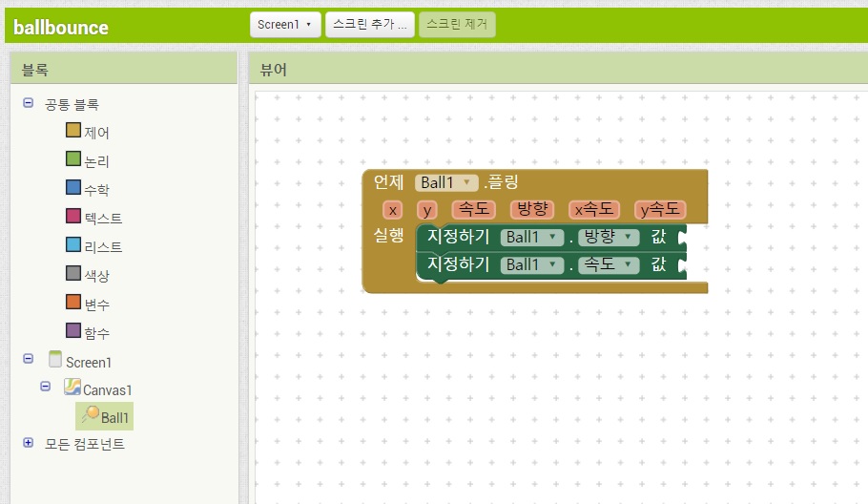The width and height of the screenshot is (868, 504).
Task: Select Ball1 label in the component tree
Action: click(114, 417)
